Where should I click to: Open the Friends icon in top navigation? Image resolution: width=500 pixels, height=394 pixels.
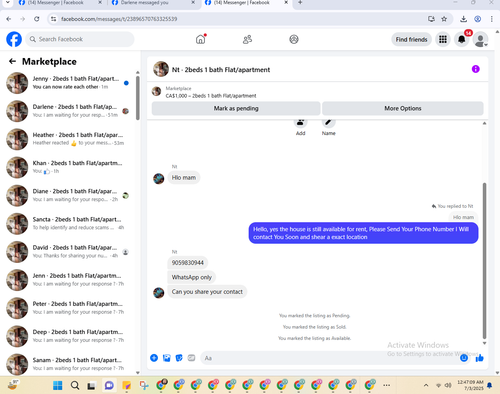click(247, 39)
